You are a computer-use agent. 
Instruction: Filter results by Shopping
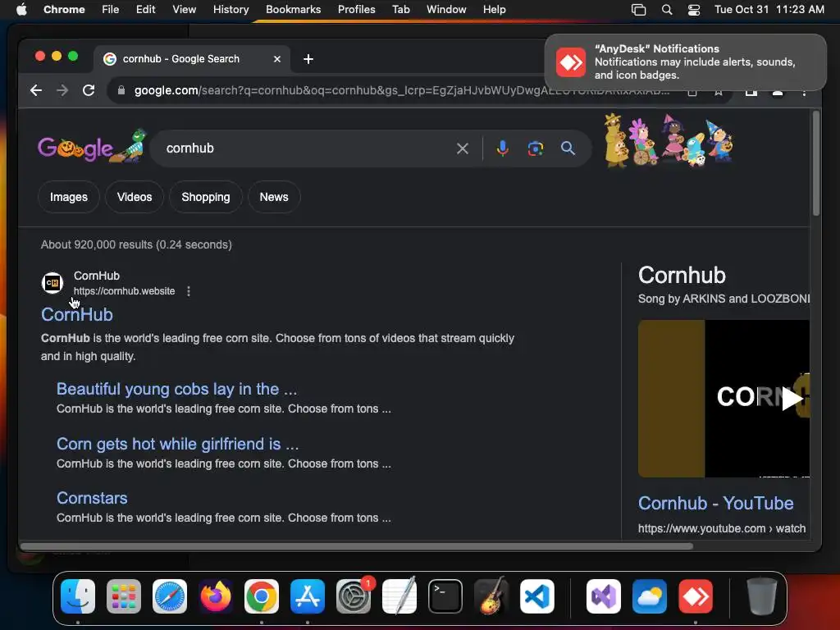click(206, 197)
